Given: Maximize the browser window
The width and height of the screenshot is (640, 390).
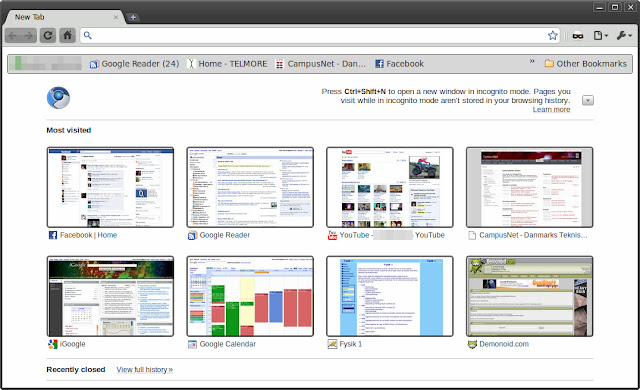Looking at the screenshot, I should (615, 7).
